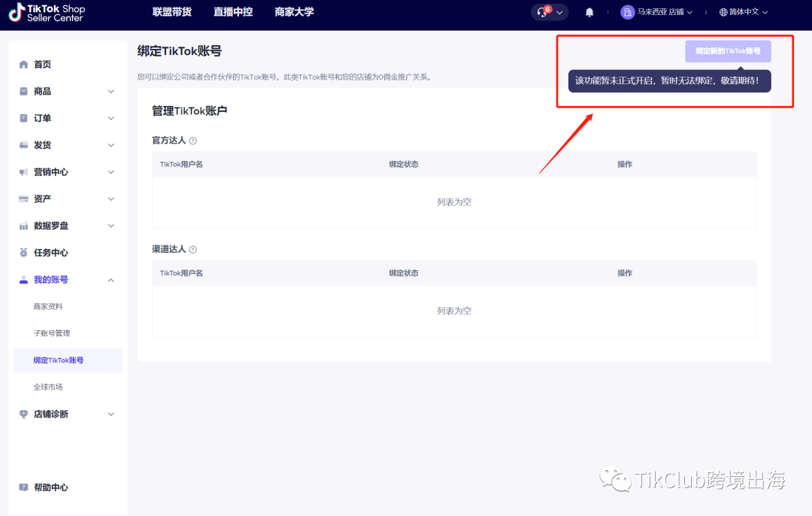Click the 绑定新的TikTok账号 button
This screenshot has width=812, height=516.
coord(728,50)
